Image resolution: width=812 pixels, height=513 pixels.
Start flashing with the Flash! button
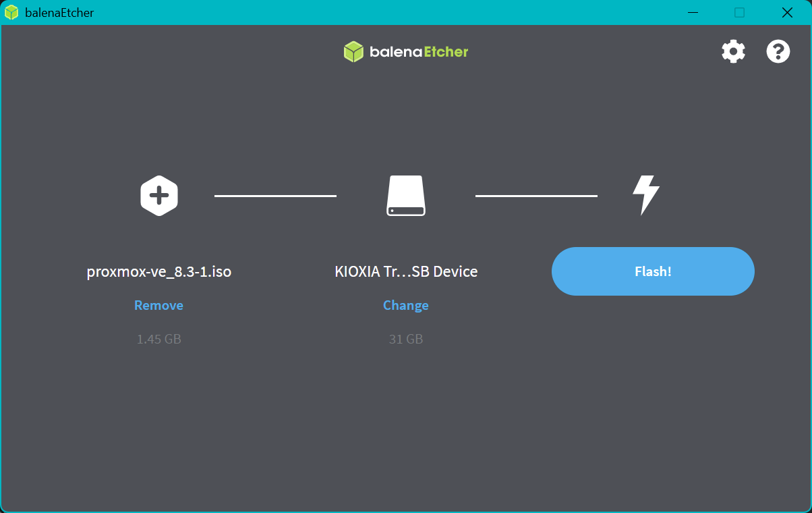click(x=653, y=271)
